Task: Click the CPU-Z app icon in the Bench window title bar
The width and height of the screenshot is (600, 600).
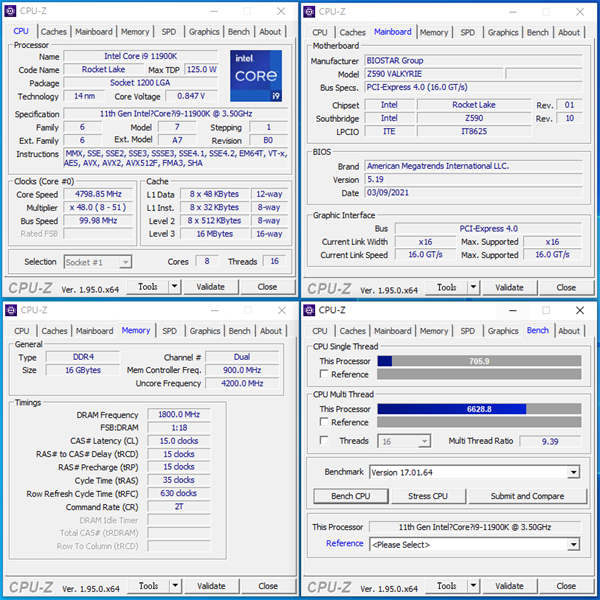Action: click(309, 310)
